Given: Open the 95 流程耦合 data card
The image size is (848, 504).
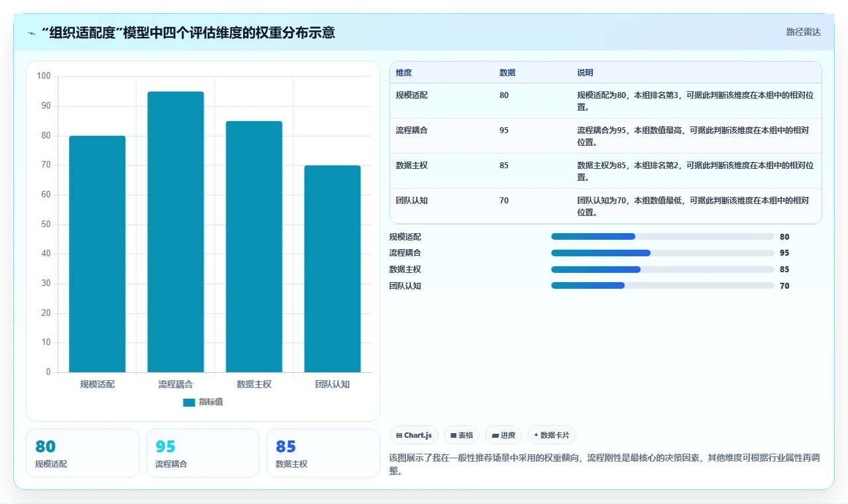Looking at the screenshot, I should [x=203, y=453].
